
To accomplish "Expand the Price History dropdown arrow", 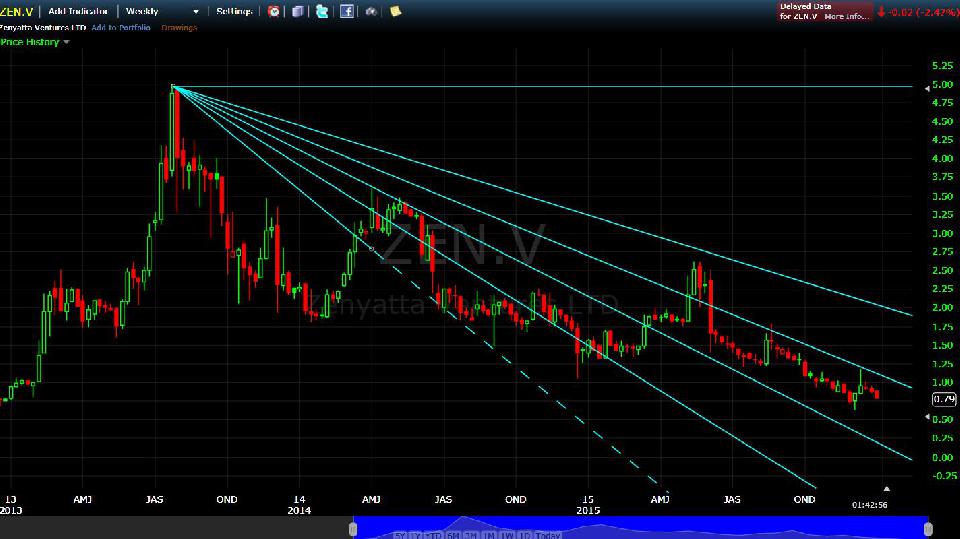I will coord(66,42).
